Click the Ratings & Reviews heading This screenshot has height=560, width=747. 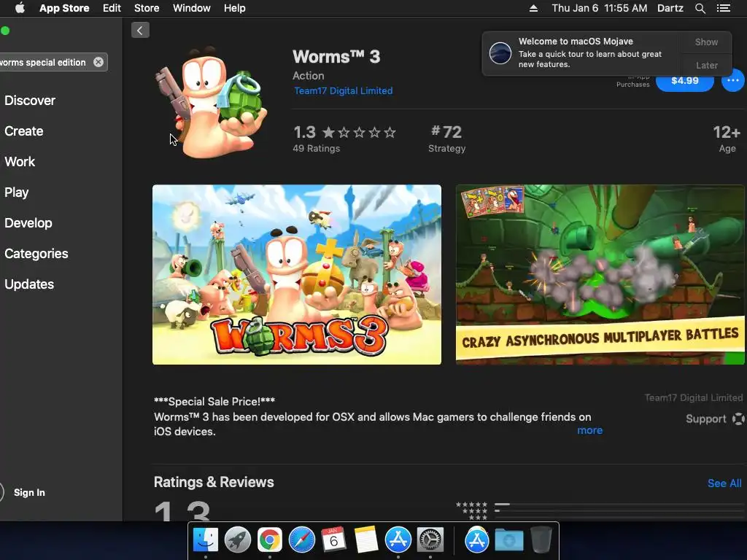214,483
